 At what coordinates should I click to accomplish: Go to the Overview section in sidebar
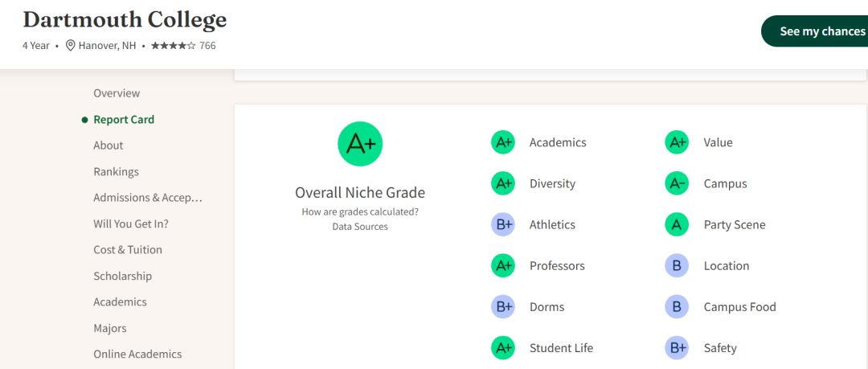point(117,93)
